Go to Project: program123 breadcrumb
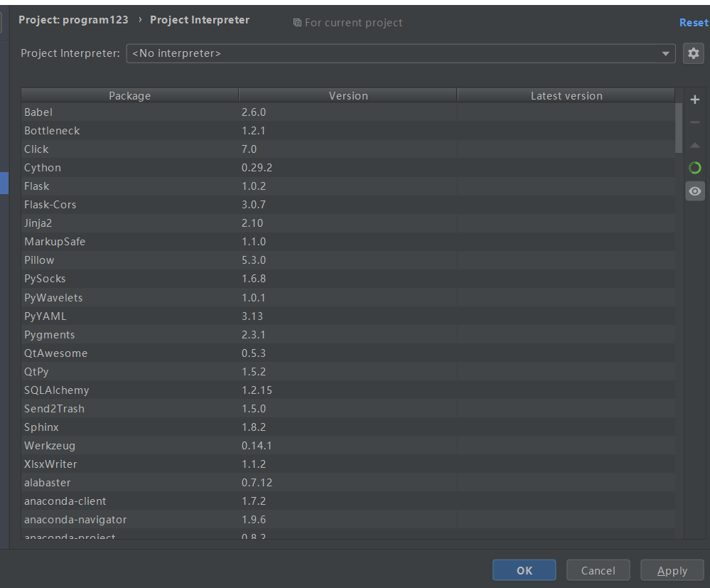Viewport: 710px width, 588px height. 73,20
